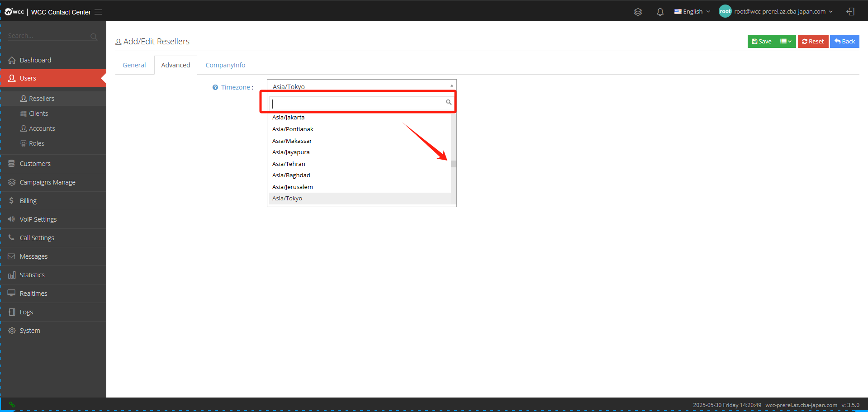Image resolution: width=868 pixels, height=412 pixels.
Task: Select Asia/Baghdad from timezone list
Action: pos(360,175)
